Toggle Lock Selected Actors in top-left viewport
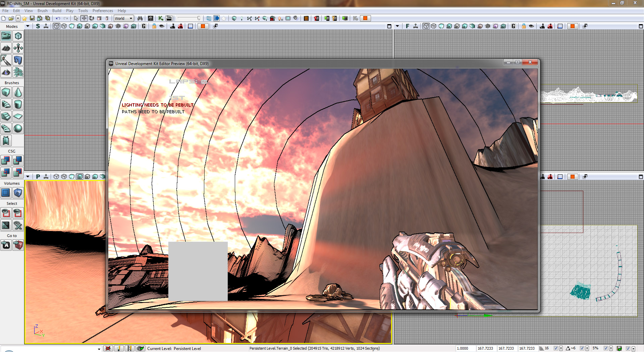The width and height of the screenshot is (644, 352). pyautogui.click(x=154, y=26)
